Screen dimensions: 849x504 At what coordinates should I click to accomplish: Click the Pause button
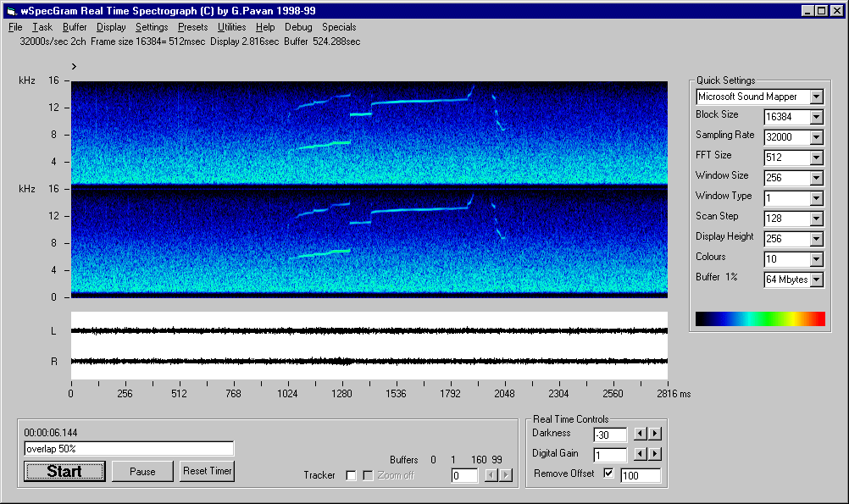142,471
